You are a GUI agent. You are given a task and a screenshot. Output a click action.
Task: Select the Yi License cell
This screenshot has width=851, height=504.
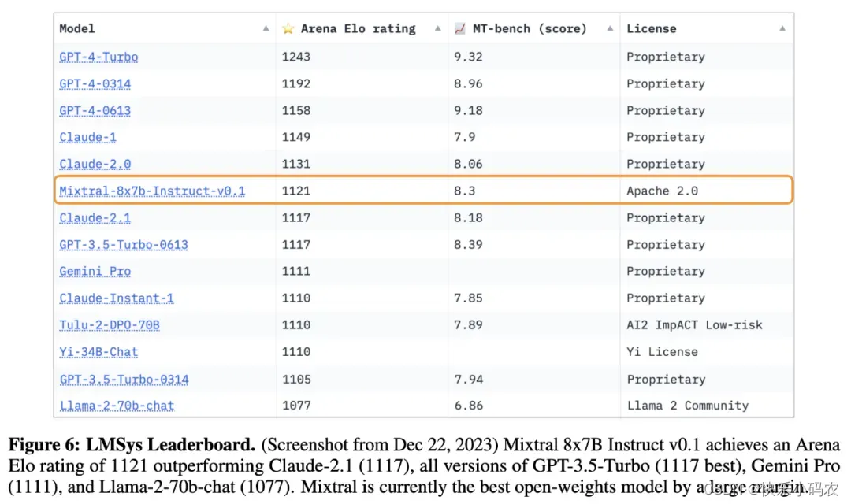coord(662,352)
